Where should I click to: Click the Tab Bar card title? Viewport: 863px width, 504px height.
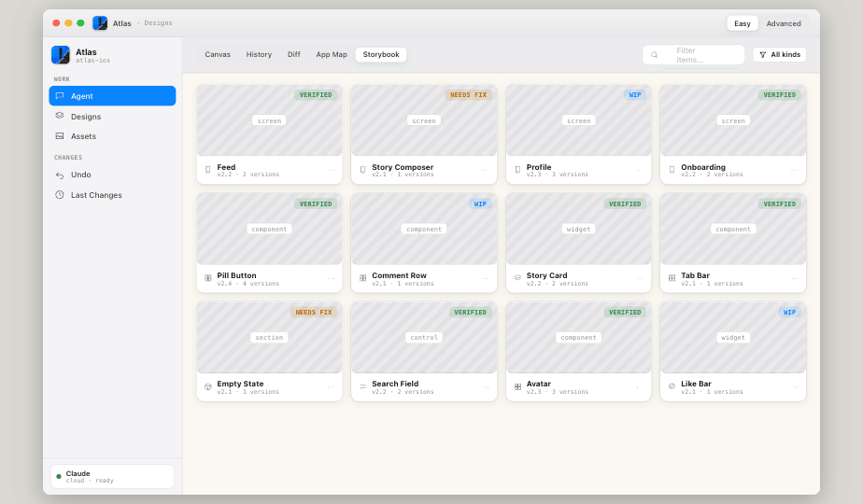[x=695, y=275]
